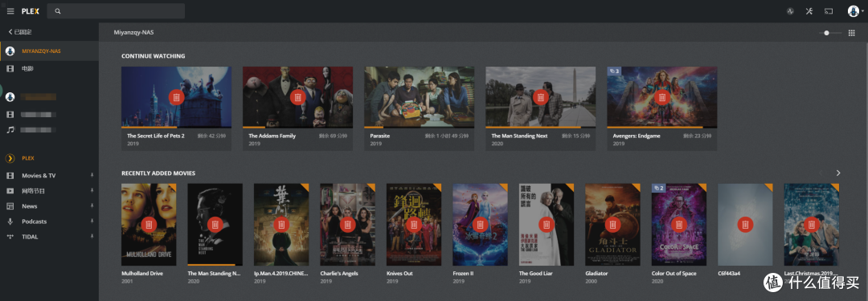The height and width of the screenshot is (301, 868).
Task: Open the Avengers: Endgame title link
Action: pos(637,136)
